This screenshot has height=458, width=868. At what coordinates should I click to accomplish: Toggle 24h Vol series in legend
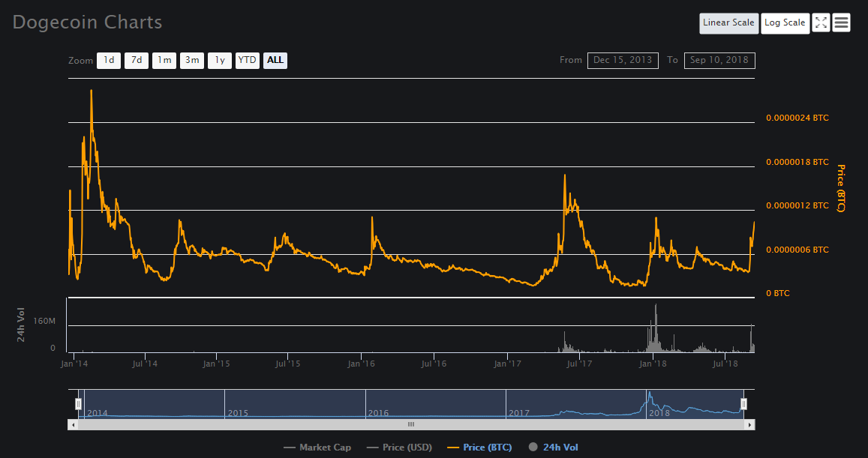[x=553, y=448]
